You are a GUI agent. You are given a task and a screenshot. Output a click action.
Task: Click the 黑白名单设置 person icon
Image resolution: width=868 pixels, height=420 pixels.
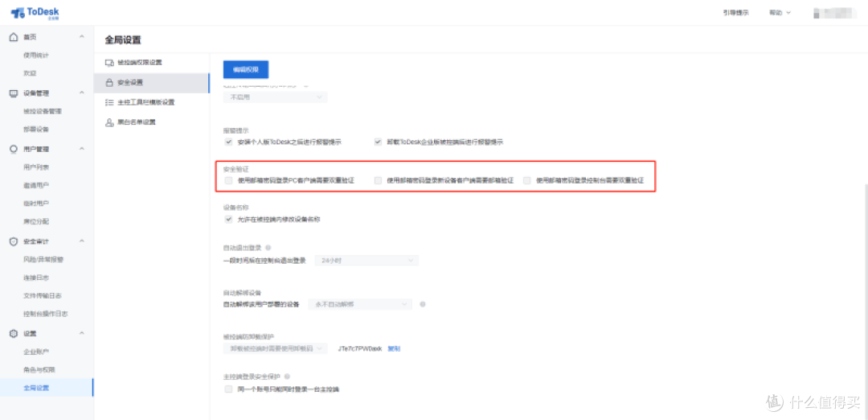coord(109,122)
